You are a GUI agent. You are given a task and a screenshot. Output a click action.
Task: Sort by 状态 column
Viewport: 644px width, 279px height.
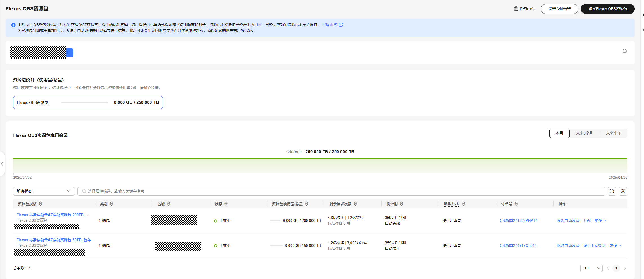(x=226, y=204)
